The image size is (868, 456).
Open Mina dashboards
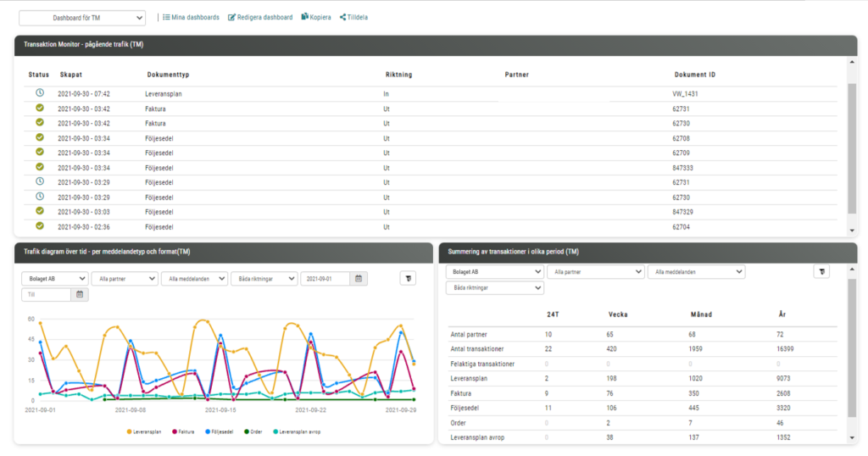(x=191, y=17)
